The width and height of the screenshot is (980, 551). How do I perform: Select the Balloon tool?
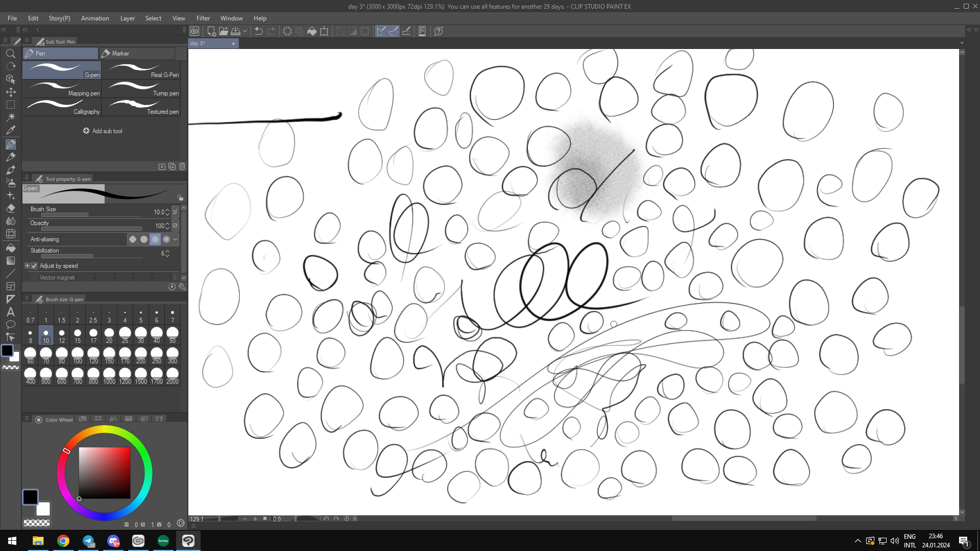point(10,324)
